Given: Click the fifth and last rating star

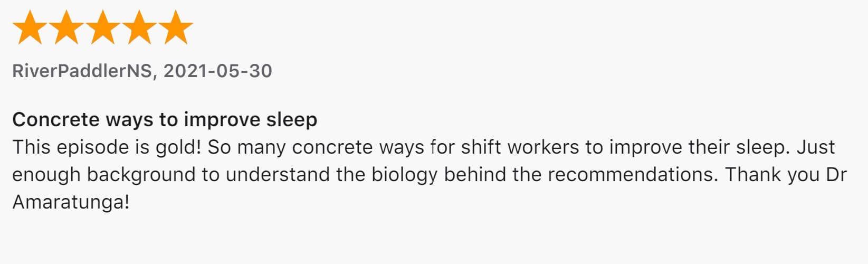Looking at the screenshot, I should pyautogui.click(x=176, y=27).
